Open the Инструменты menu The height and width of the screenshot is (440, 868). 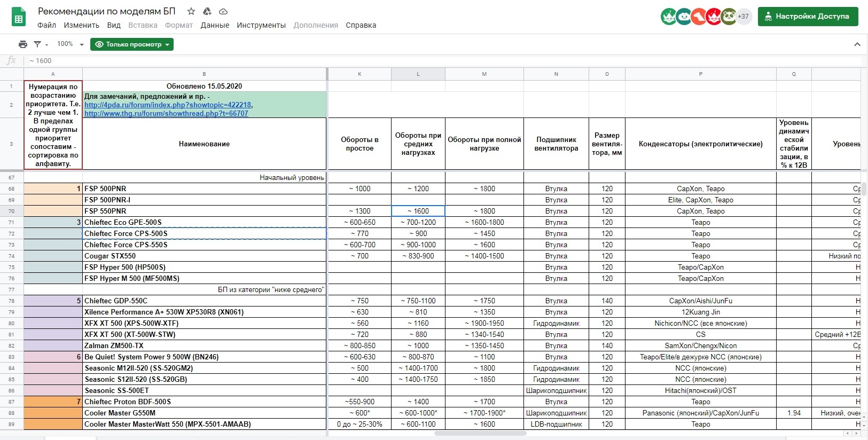[261, 25]
